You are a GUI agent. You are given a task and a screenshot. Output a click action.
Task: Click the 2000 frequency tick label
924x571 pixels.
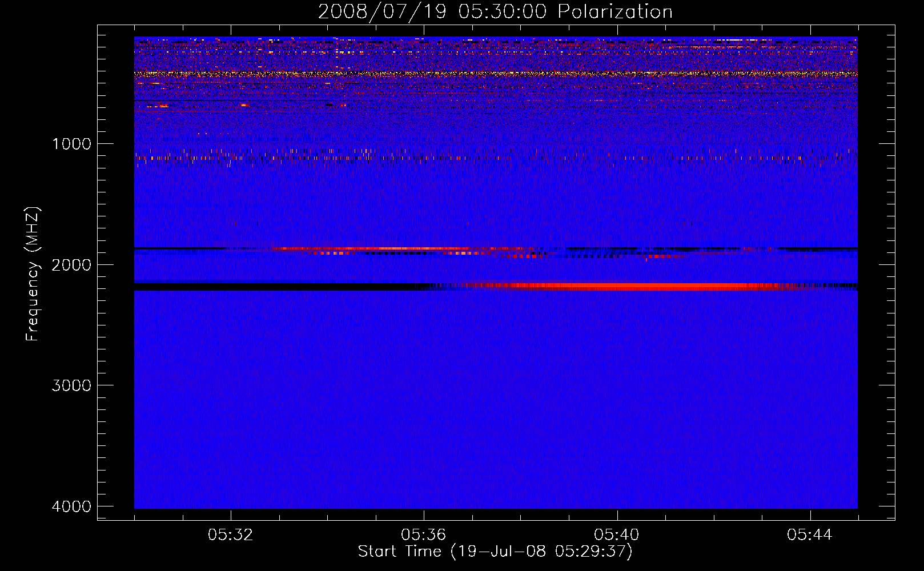[x=71, y=264]
